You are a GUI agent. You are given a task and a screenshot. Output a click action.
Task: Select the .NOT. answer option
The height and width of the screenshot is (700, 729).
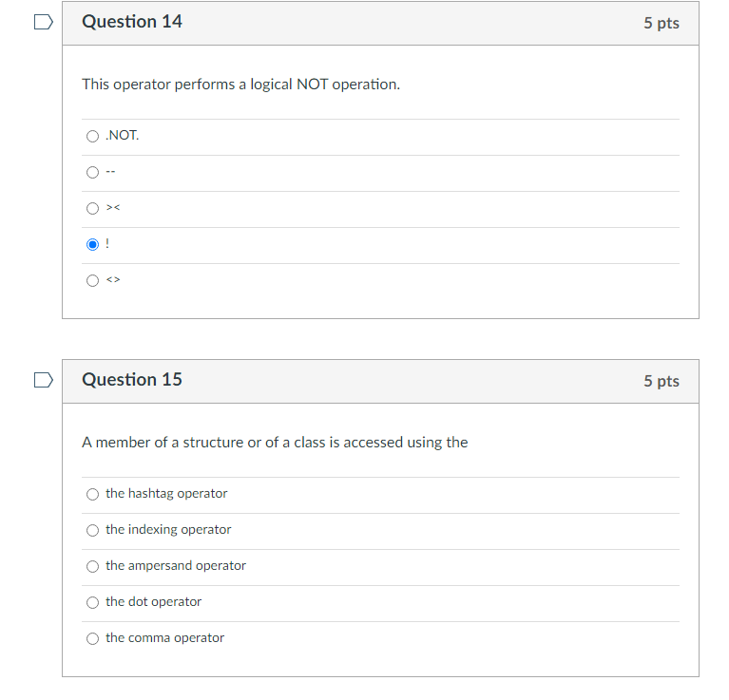coord(92,136)
